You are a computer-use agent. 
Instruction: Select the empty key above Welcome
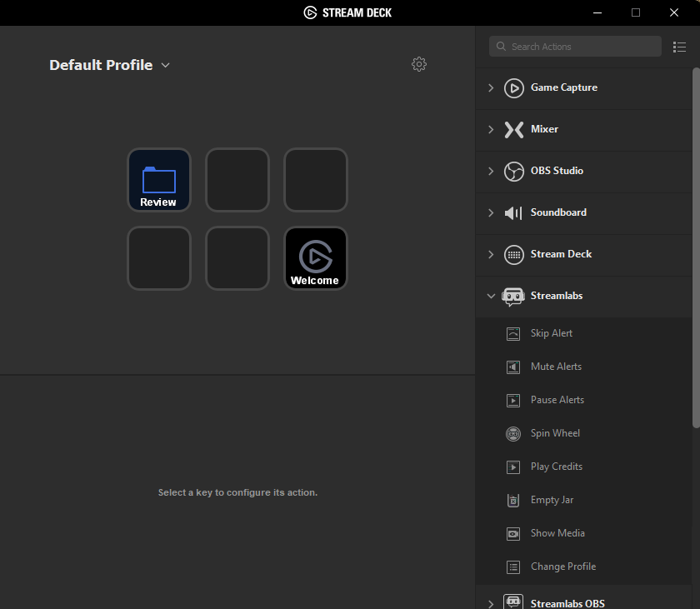[316, 180]
